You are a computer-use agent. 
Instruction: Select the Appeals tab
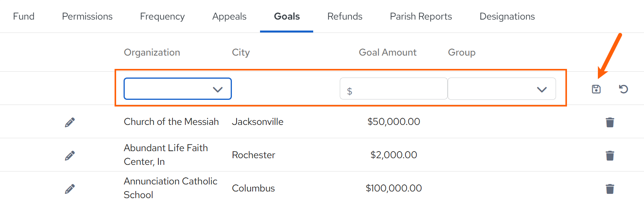229,16
